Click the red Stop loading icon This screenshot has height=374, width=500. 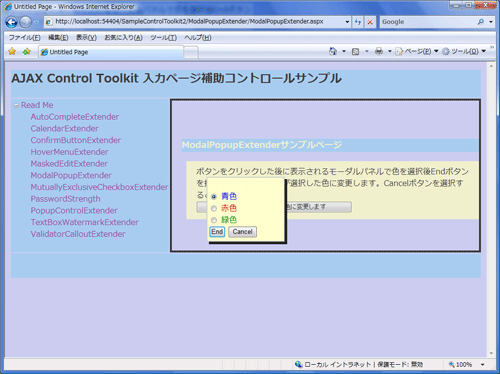click(370, 22)
